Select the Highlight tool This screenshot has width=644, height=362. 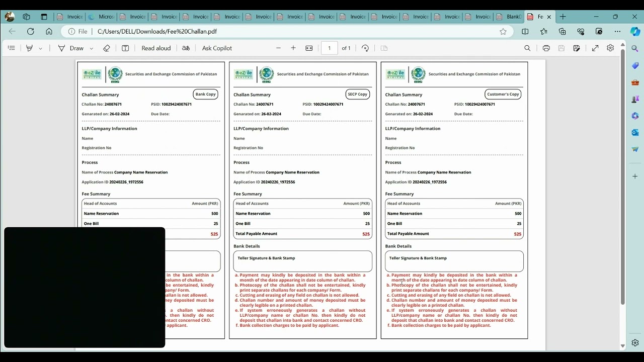[29, 48]
